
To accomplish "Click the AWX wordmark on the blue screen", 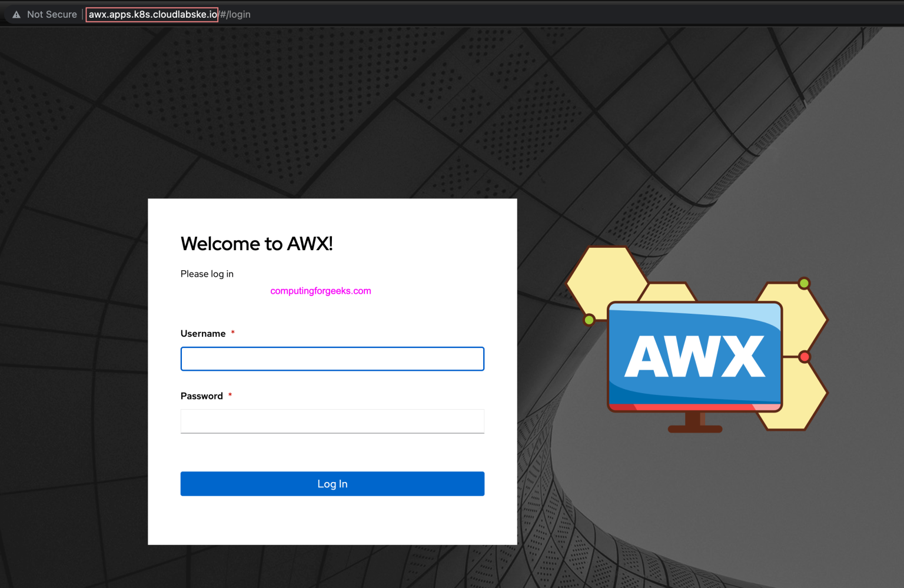I will tap(694, 356).
